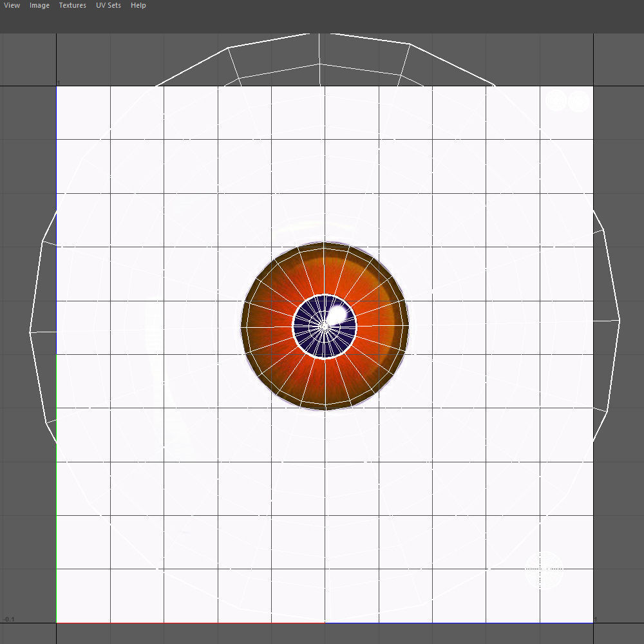Viewport: 644px width, 644px height.
Task: Open the Textures menu
Action: [x=72, y=5]
